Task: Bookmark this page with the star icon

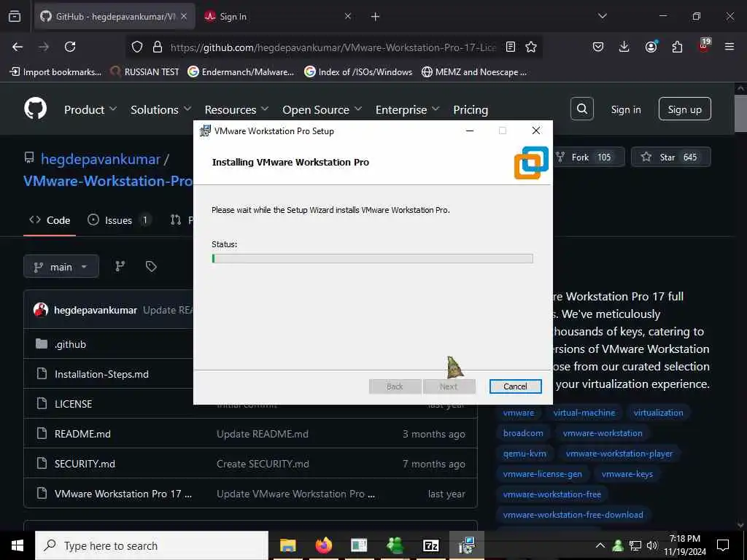Action: [531, 47]
